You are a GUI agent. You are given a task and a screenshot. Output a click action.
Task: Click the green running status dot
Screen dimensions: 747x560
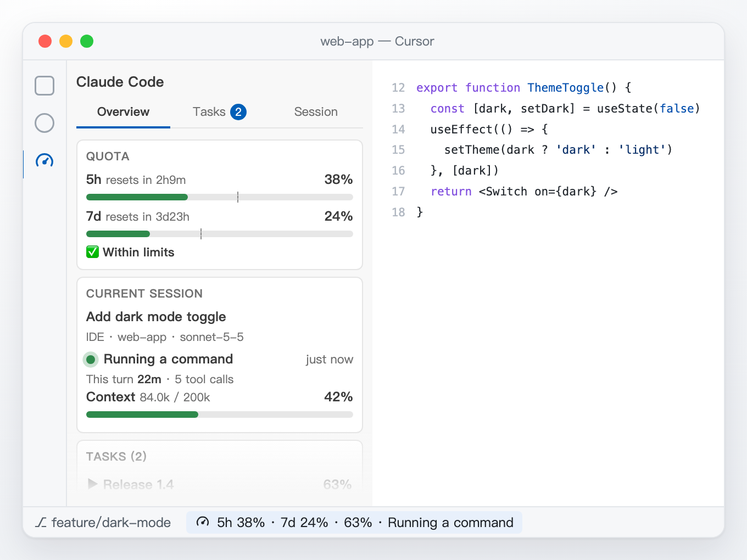coord(91,360)
